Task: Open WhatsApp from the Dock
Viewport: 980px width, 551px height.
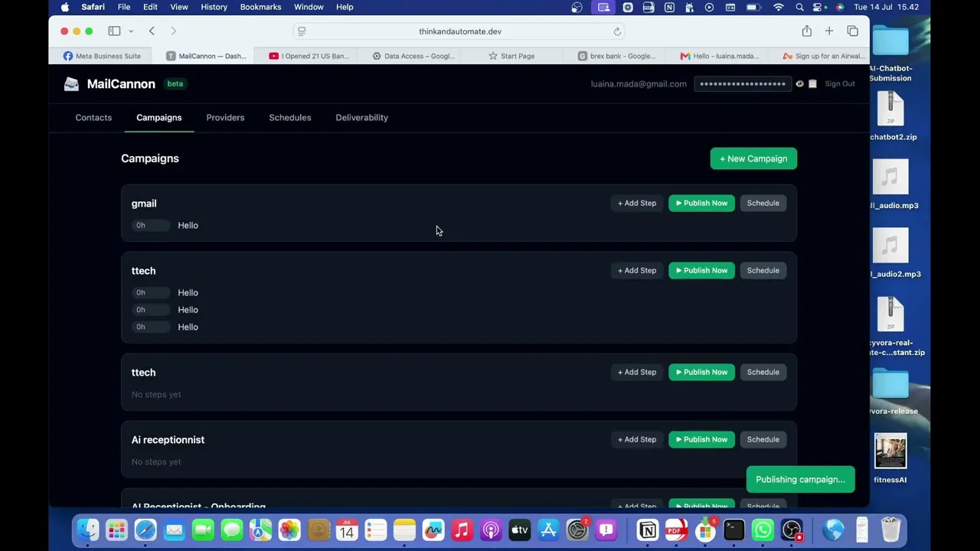Action: [763, 530]
